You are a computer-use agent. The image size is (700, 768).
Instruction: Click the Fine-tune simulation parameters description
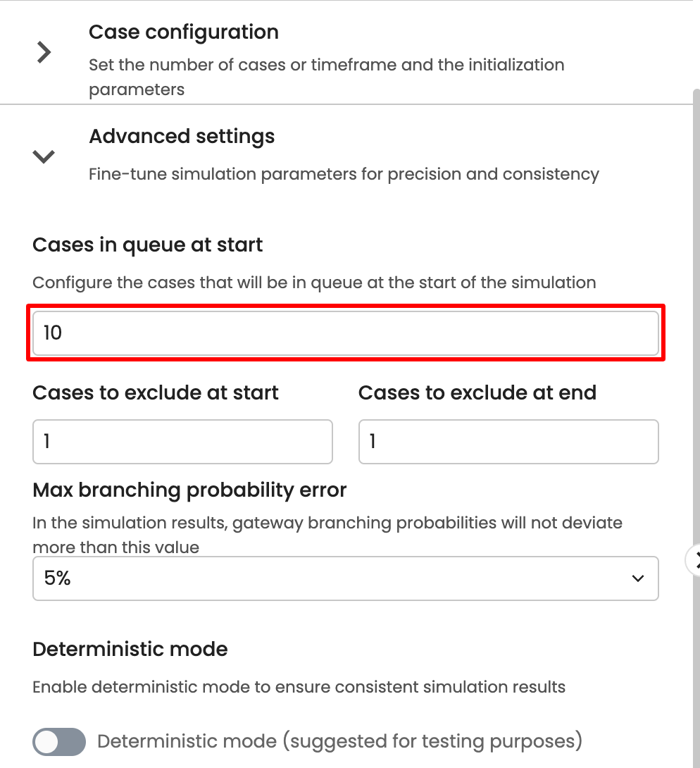pyautogui.click(x=344, y=174)
